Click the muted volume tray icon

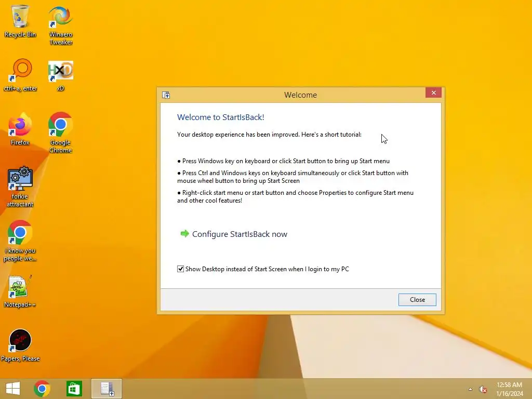[x=483, y=389]
